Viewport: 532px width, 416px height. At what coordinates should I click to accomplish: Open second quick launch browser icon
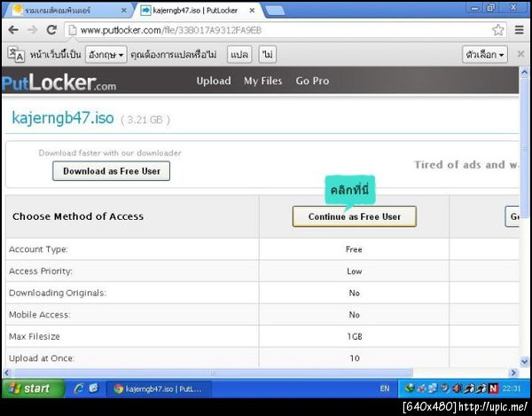[x=94, y=389]
